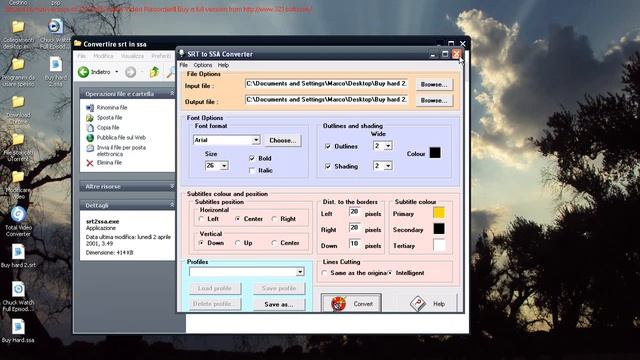Open the font Size dropdown

pos(224,166)
